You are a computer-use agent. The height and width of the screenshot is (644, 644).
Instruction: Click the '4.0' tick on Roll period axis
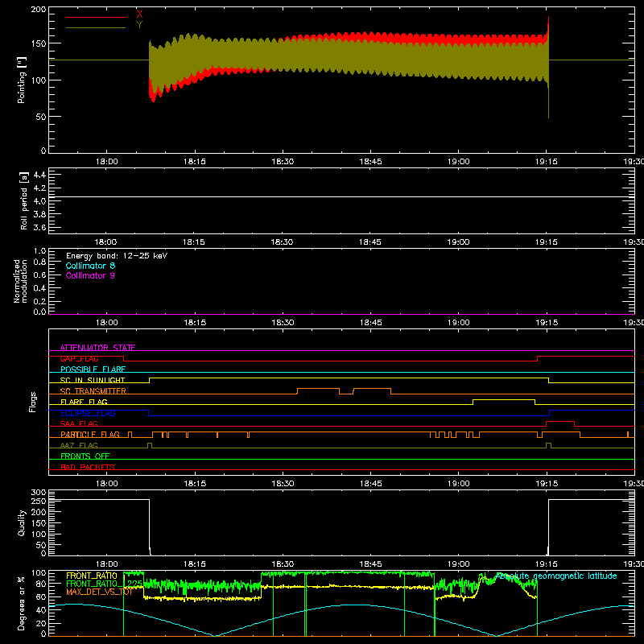39,201
